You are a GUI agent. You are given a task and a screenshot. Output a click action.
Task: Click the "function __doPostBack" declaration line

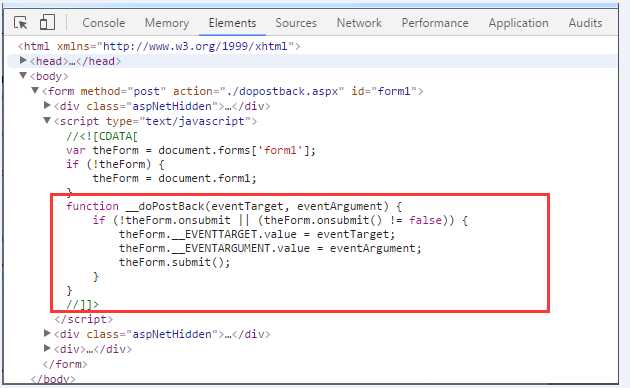234,206
